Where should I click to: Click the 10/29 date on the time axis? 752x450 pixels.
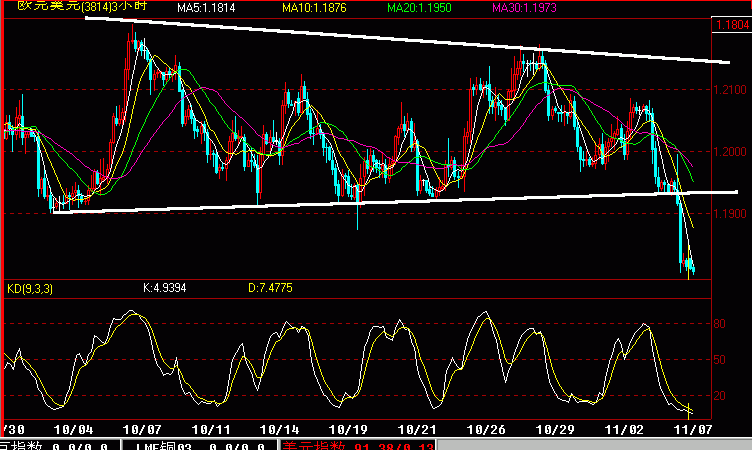(x=555, y=429)
